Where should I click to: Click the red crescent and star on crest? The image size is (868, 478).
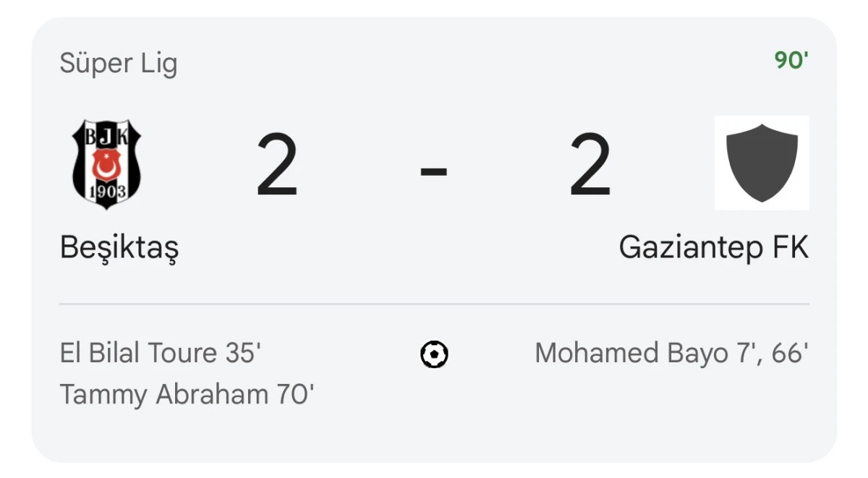tap(106, 164)
